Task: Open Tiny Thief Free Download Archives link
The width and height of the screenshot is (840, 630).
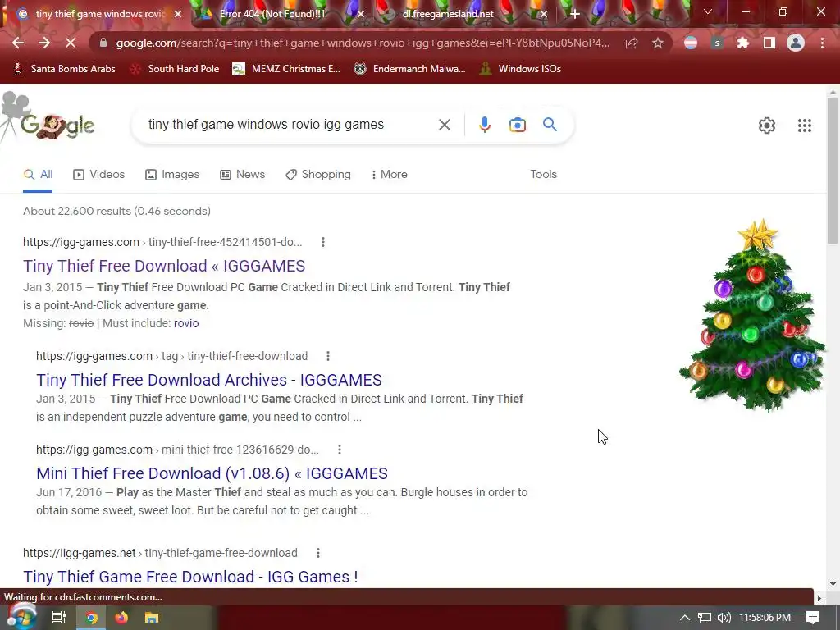Action: tap(209, 380)
